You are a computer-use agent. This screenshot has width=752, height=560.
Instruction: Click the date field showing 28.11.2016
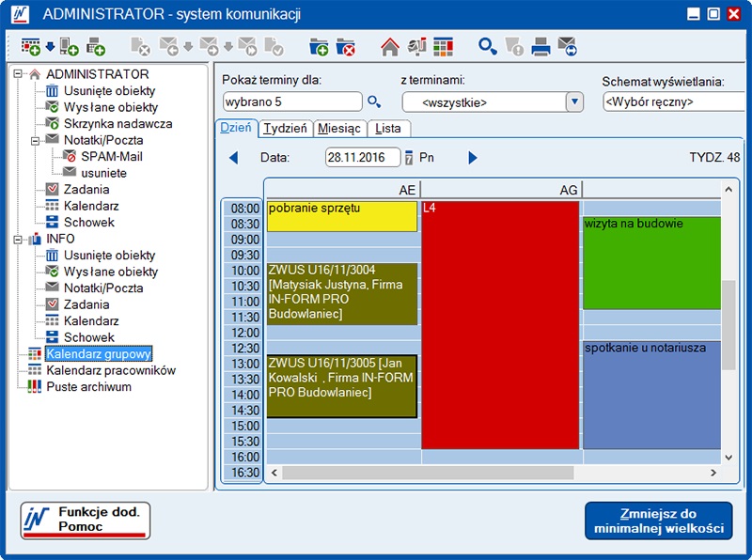(363, 157)
